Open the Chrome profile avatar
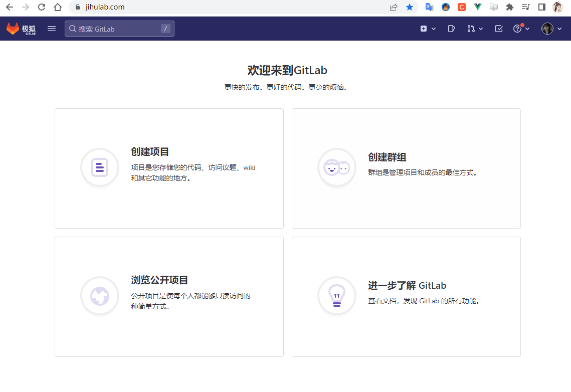This screenshot has height=392, width=571. 557,7
